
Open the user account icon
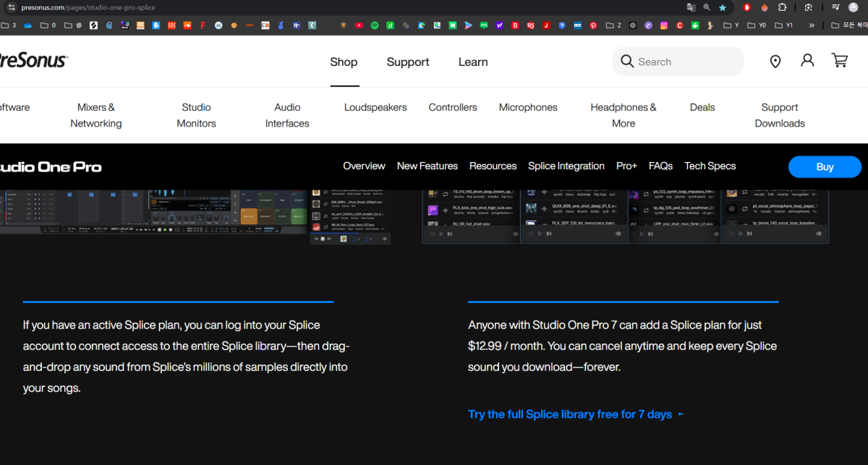click(x=807, y=61)
